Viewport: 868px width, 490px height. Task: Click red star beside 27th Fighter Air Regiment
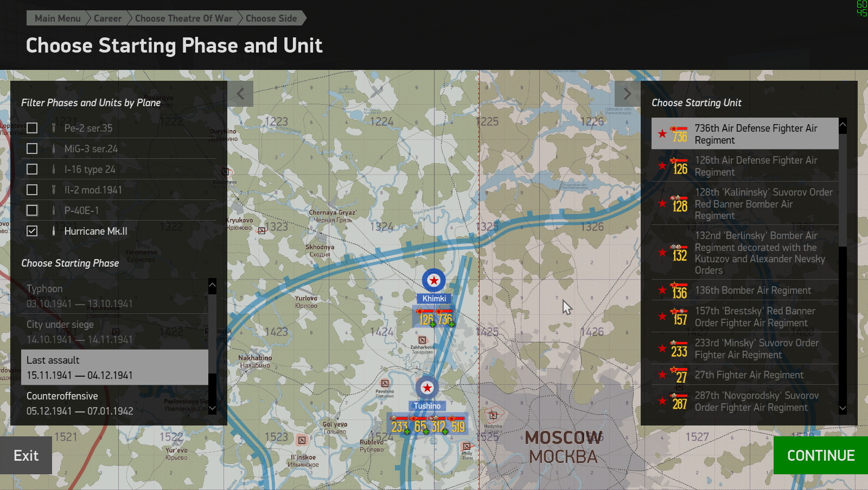point(662,375)
